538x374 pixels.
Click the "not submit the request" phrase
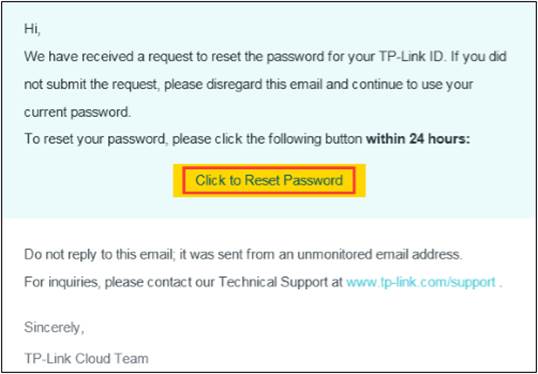pos(91,85)
